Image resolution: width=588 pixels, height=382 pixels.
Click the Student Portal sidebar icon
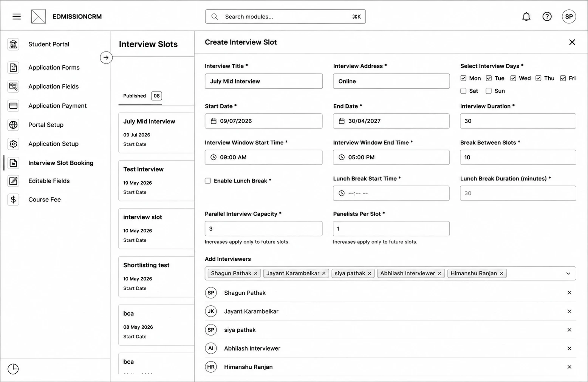click(13, 44)
